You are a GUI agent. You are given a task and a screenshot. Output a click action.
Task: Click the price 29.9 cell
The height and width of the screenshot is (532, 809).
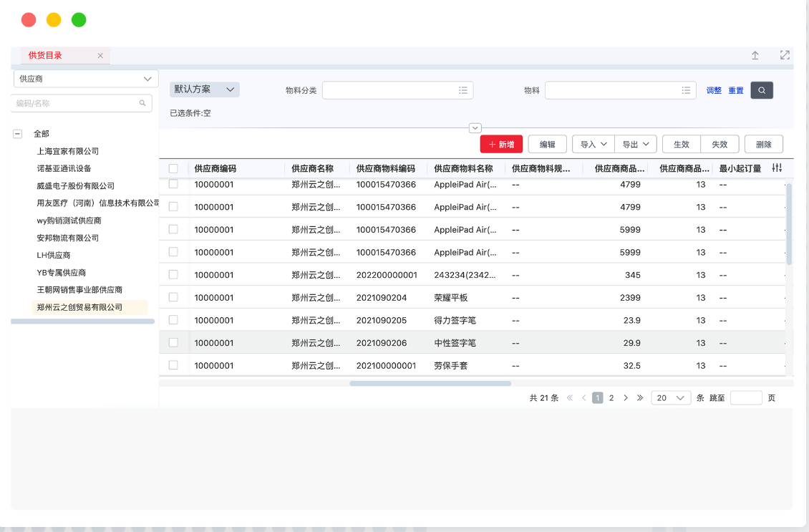point(631,343)
